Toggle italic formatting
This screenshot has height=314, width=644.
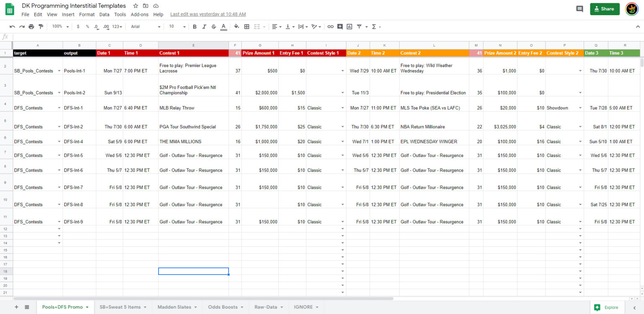click(x=204, y=26)
